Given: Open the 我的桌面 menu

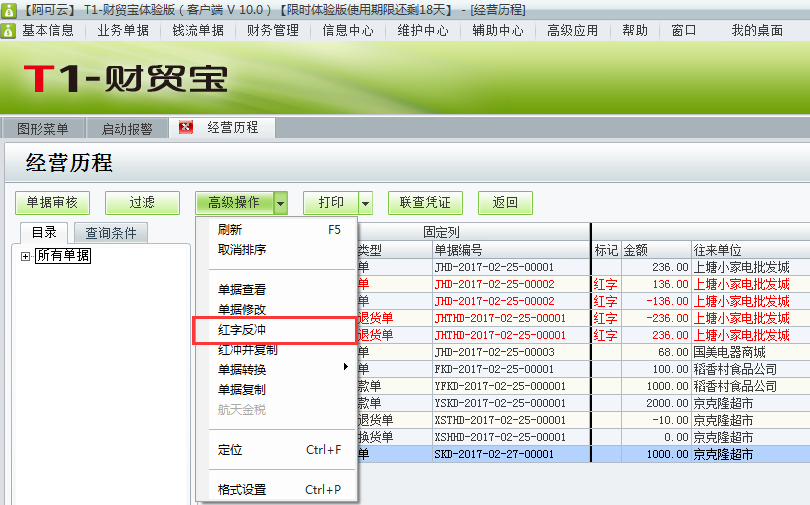Looking at the screenshot, I should (757, 30).
